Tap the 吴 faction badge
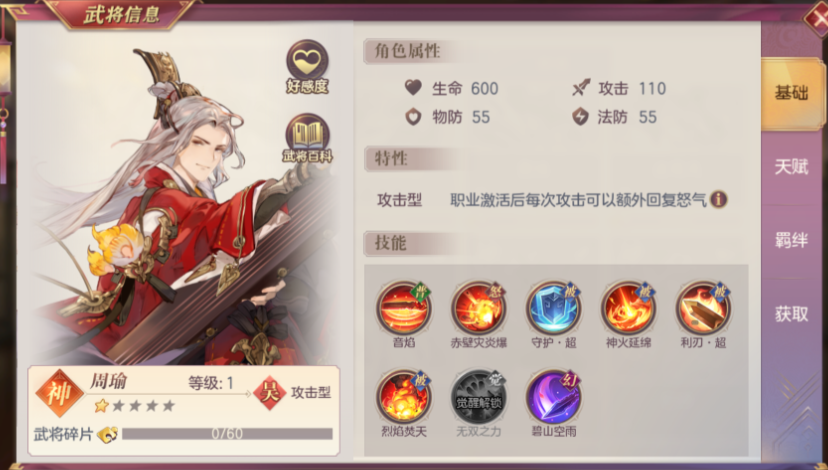 [x=270, y=392]
